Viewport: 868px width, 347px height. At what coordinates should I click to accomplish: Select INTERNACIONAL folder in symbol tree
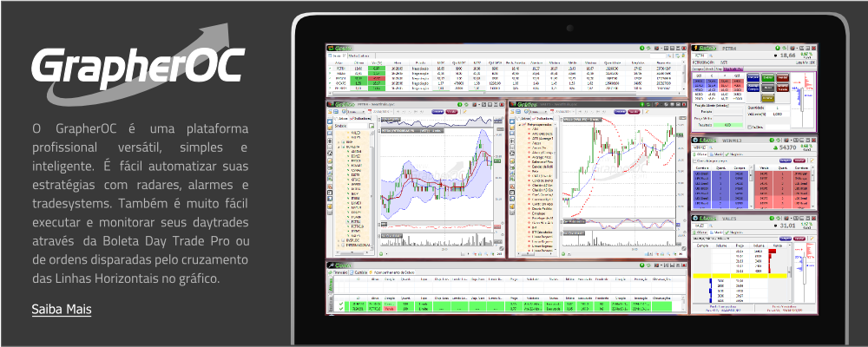click(358, 246)
